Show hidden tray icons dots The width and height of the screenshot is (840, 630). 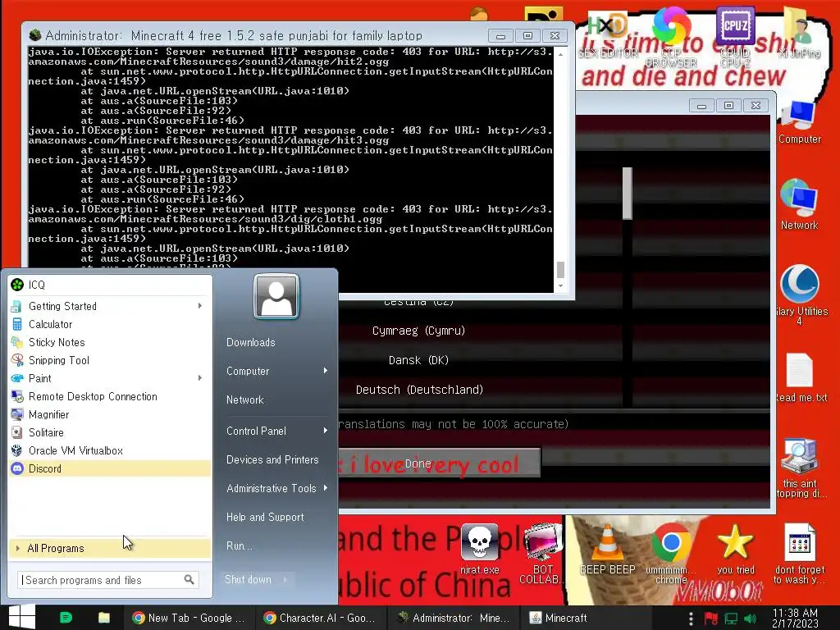click(x=691, y=619)
